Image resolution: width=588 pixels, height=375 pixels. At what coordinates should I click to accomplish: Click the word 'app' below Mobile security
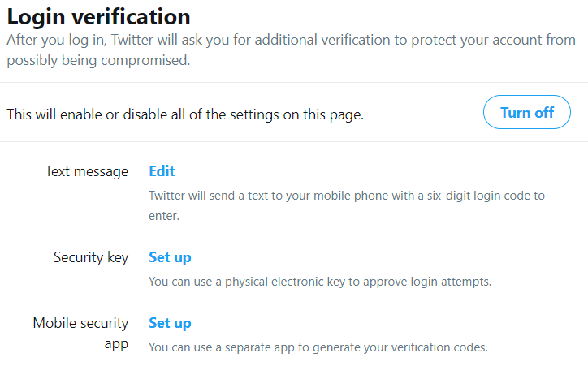coord(116,344)
